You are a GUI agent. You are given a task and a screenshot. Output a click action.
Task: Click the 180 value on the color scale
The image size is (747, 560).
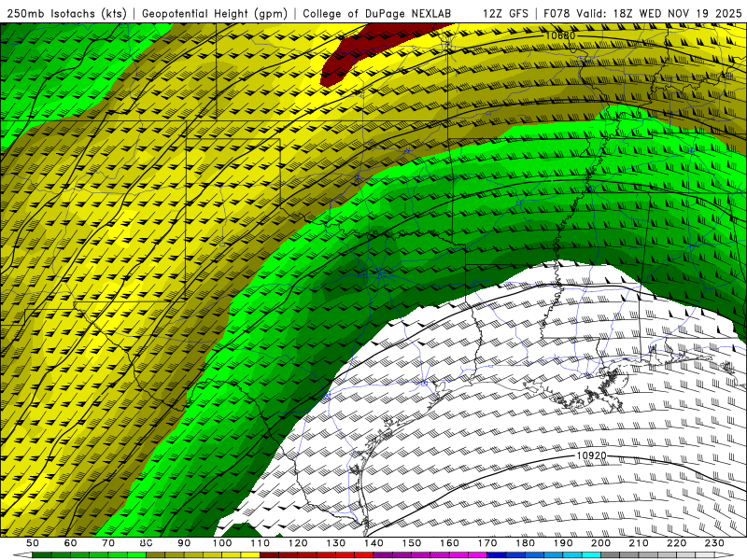pos(525,543)
